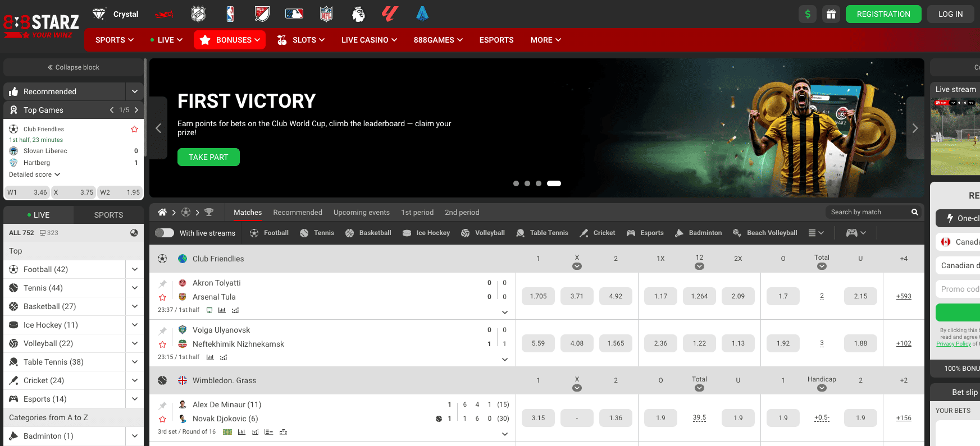Click the gift box bonuses icon
Image resolution: width=980 pixels, height=446 pixels.
pos(831,14)
